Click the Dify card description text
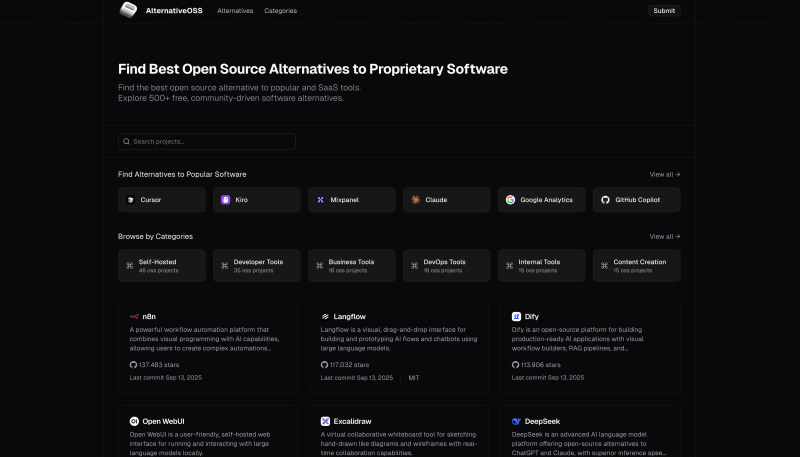800x457 pixels. tap(578, 339)
